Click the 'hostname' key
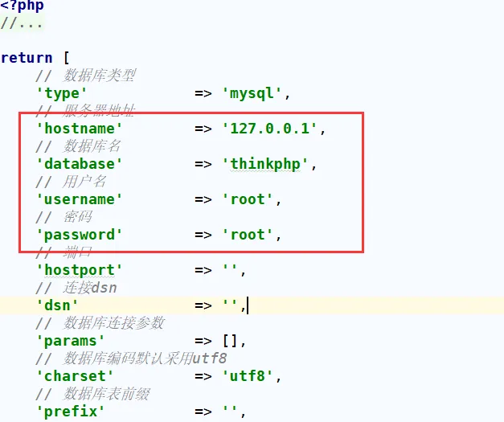The height and width of the screenshot is (422, 504). click(x=80, y=129)
